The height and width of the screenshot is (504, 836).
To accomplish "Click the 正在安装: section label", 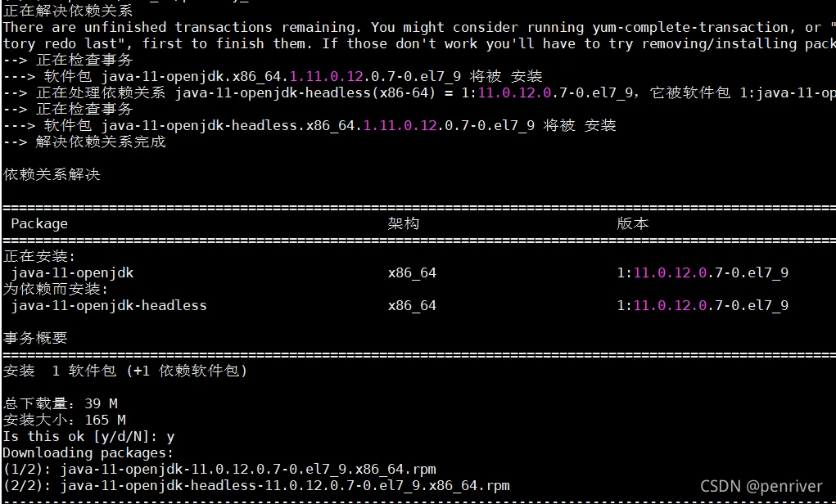I will [x=39, y=257].
